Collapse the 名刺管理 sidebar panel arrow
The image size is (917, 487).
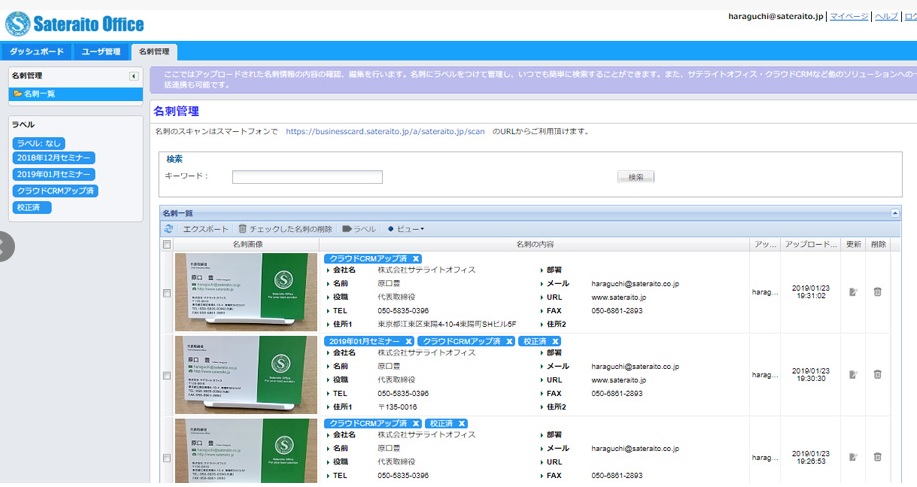click(x=134, y=76)
